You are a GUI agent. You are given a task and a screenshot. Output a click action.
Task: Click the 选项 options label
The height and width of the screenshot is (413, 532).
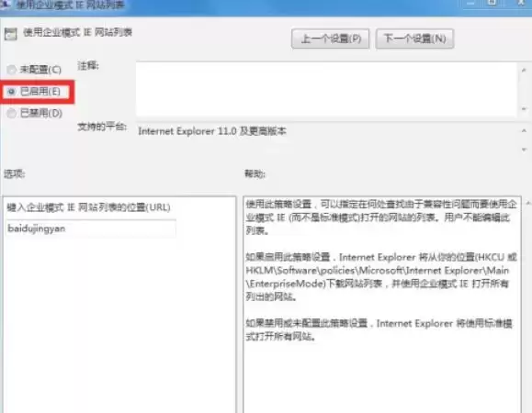click(15, 173)
